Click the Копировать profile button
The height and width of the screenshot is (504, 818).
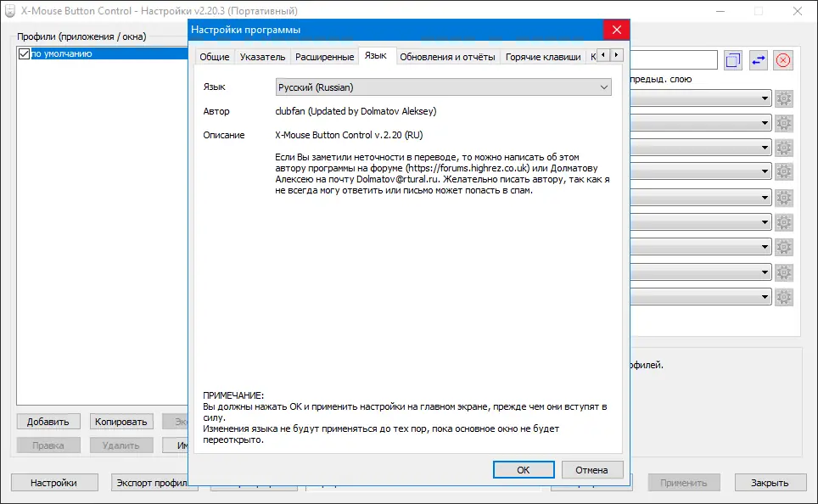(121, 422)
